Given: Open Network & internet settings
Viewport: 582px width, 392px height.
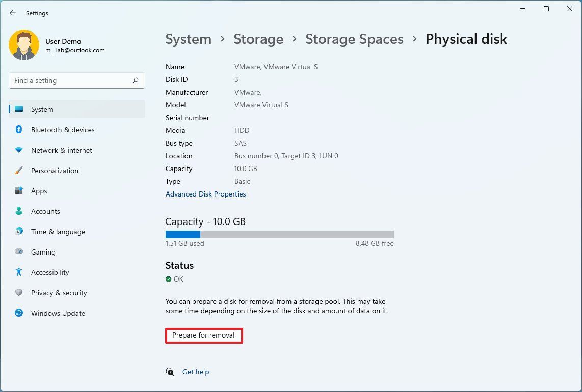Looking at the screenshot, I should point(18,150).
